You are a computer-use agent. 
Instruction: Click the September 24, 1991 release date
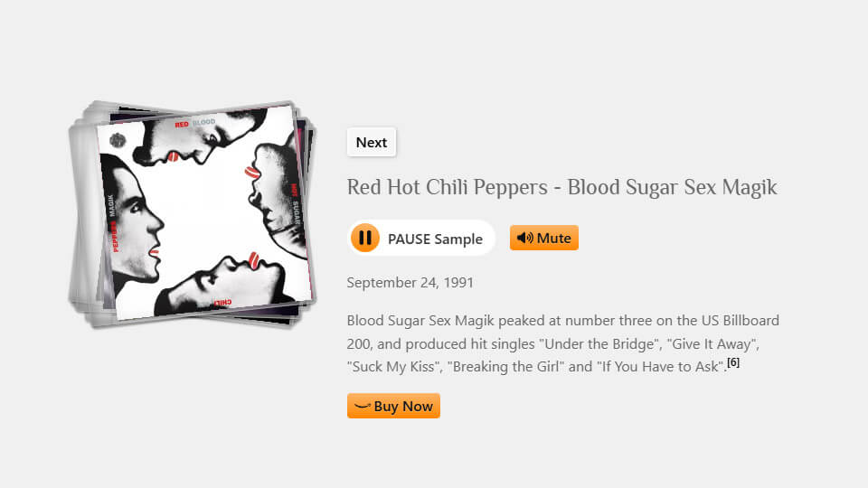tap(410, 283)
